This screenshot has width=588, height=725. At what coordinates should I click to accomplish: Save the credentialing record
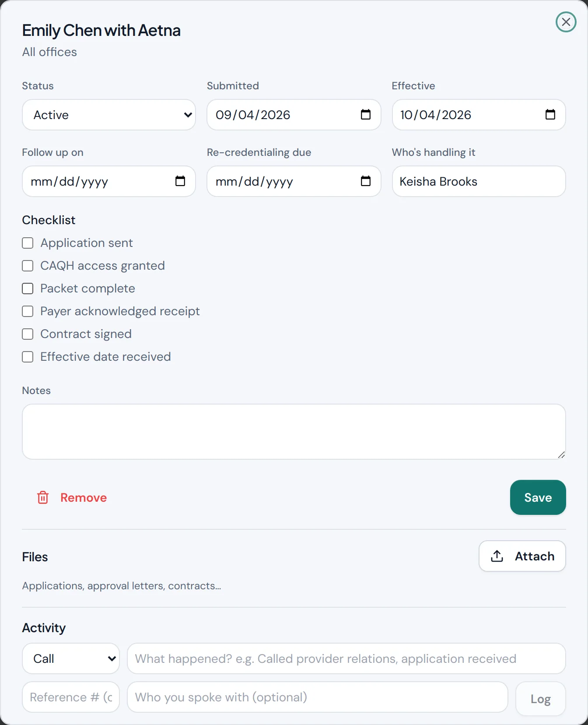[x=538, y=497]
